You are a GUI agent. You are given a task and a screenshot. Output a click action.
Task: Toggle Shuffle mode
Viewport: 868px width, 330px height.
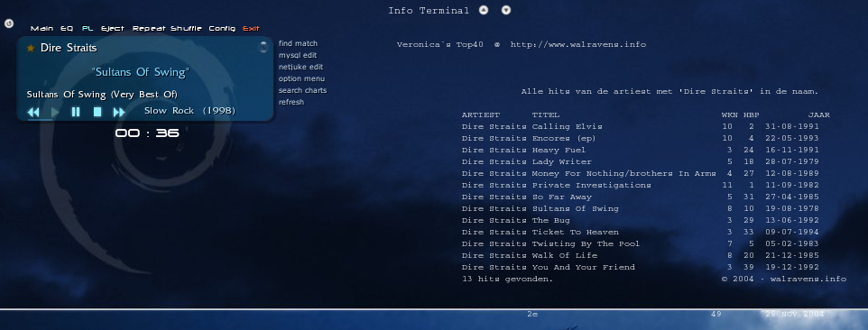click(x=186, y=29)
